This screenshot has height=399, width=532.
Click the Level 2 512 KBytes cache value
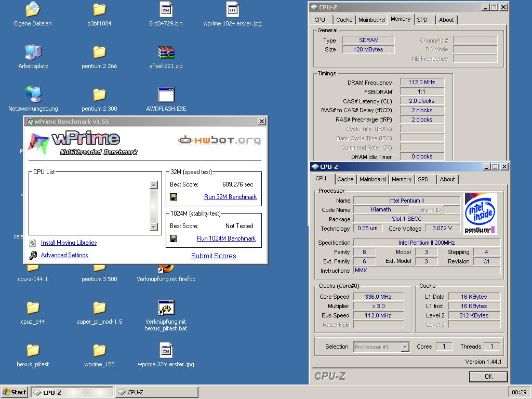474,315
